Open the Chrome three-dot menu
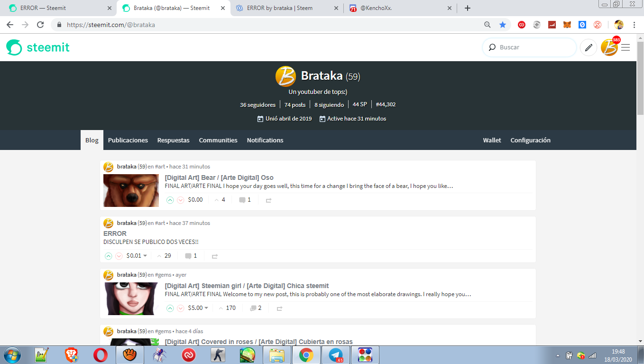 (x=634, y=25)
